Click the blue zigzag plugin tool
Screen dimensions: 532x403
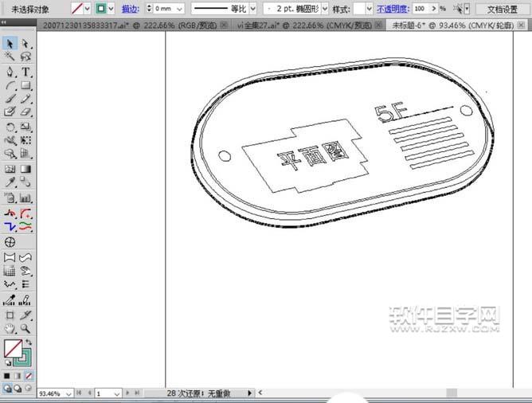coord(10,226)
